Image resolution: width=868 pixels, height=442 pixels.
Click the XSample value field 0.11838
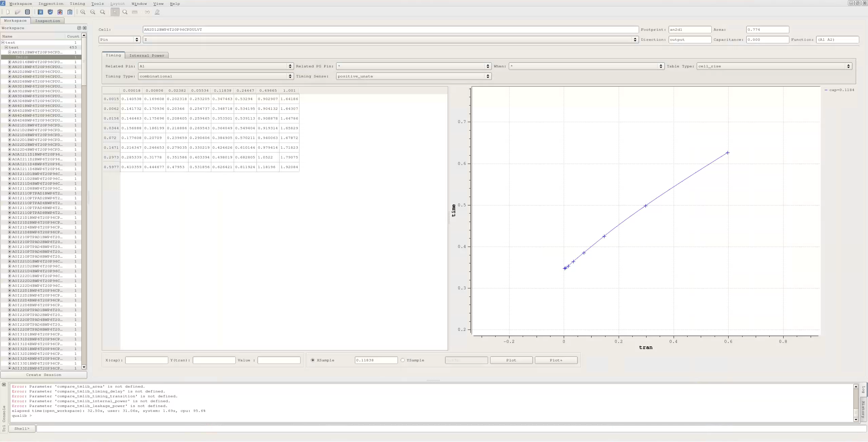376,360
